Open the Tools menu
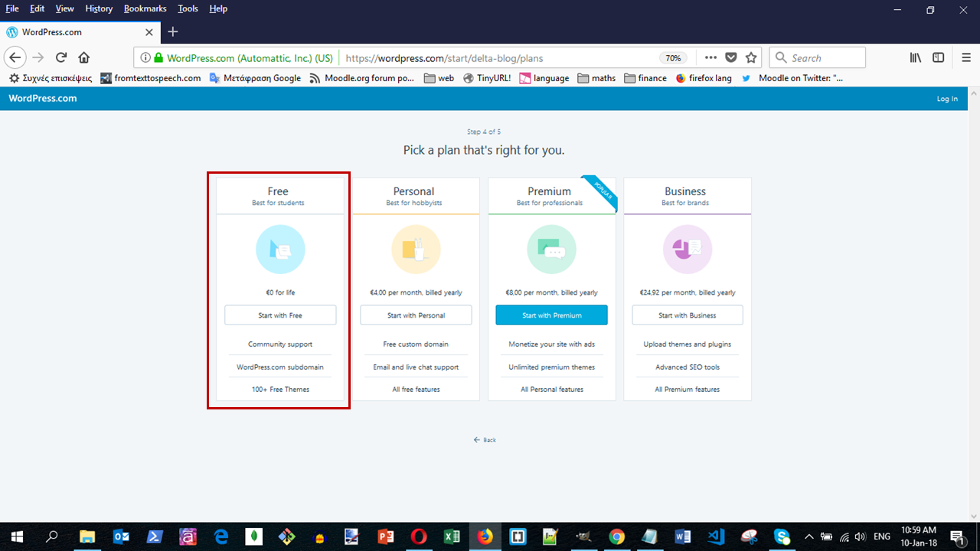Viewport: 980px width, 551px height. [188, 8]
